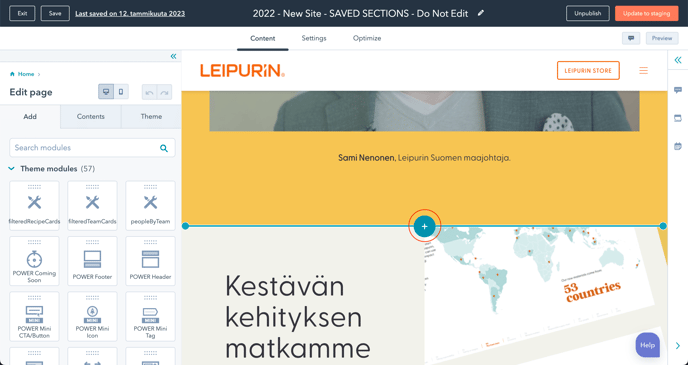Click the Unpublish button
The image size is (688, 365).
[x=588, y=13]
